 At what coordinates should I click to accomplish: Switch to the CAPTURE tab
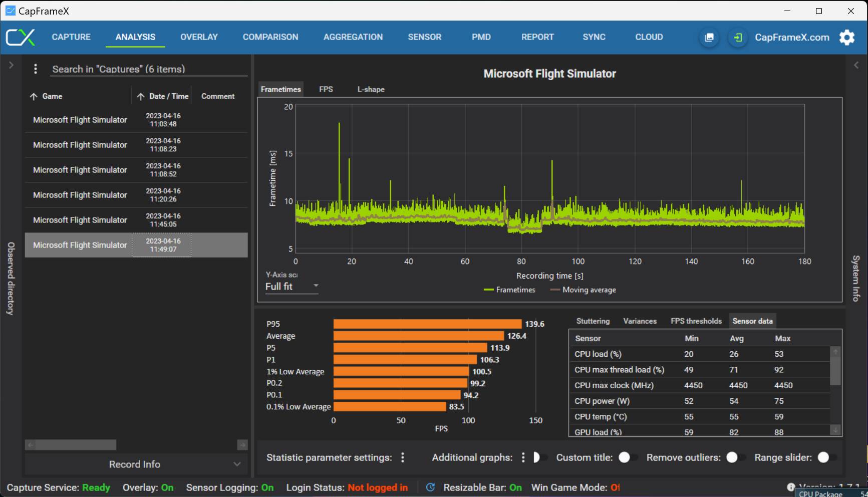(71, 37)
